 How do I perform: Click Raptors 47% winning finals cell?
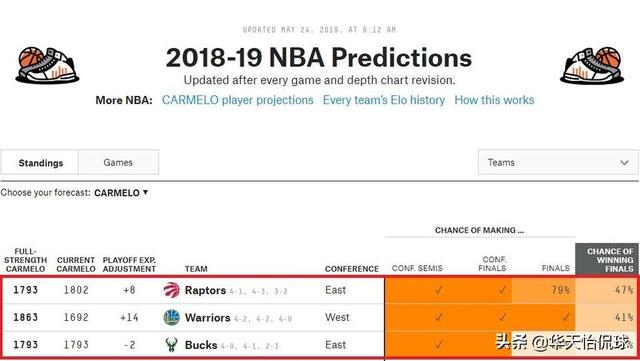(607, 290)
